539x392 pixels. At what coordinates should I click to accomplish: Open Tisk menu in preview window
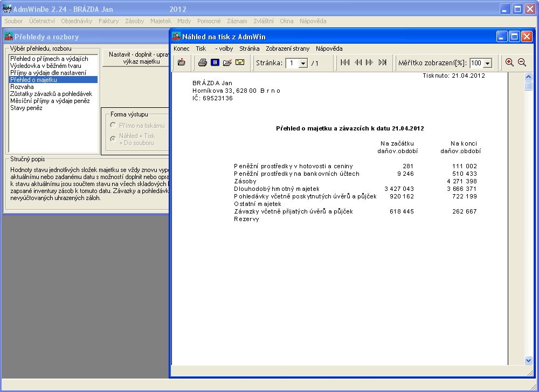coord(201,49)
